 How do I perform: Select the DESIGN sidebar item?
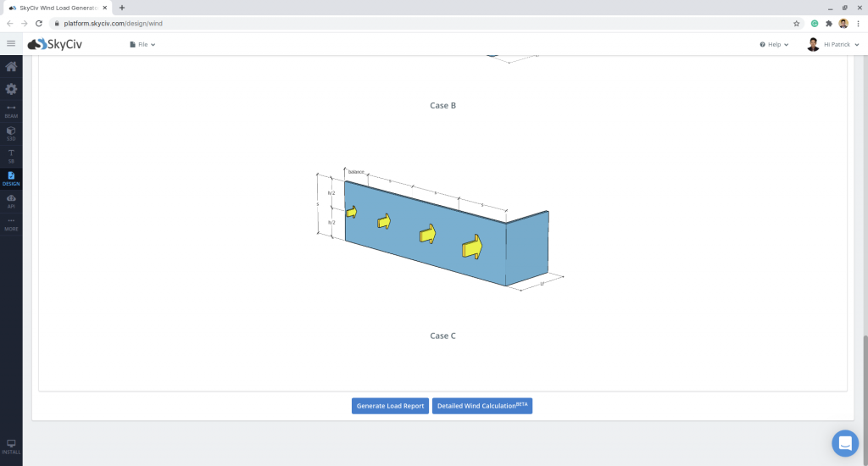[11, 178]
